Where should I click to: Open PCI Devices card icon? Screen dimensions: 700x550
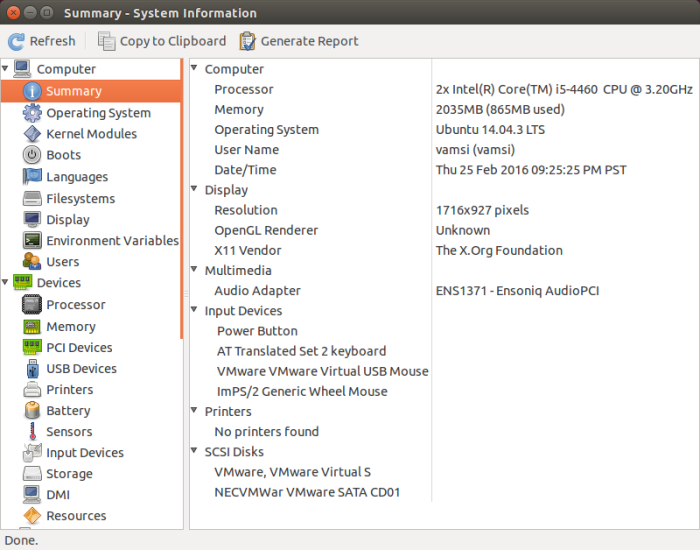coord(32,347)
